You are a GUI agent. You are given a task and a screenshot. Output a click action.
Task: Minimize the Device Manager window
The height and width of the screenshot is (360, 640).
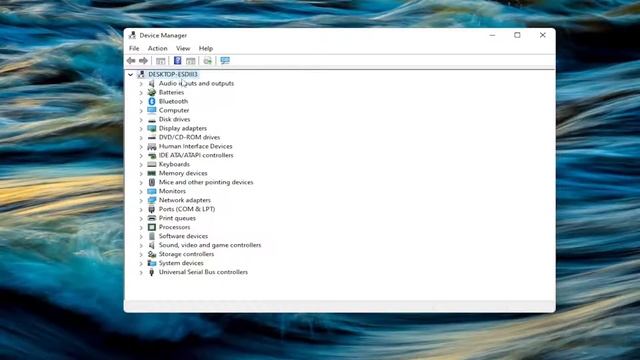492,35
